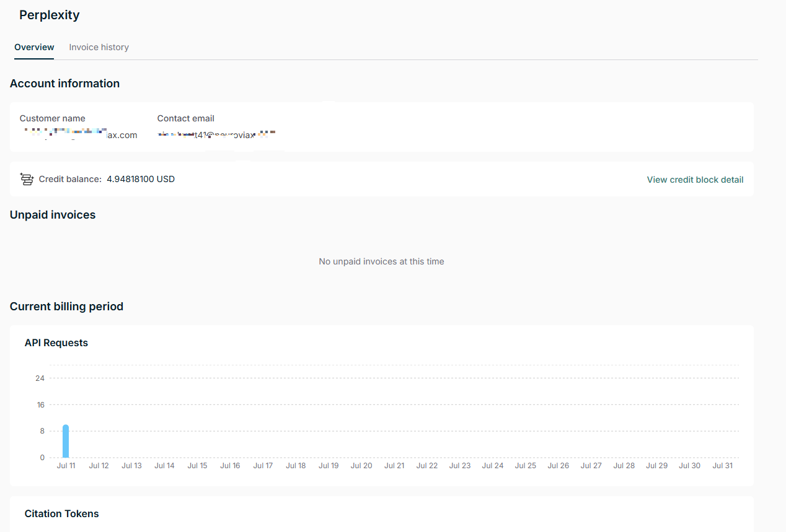
Task: Click the Jul 11 axis label
Action: click(x=66, y=466)
